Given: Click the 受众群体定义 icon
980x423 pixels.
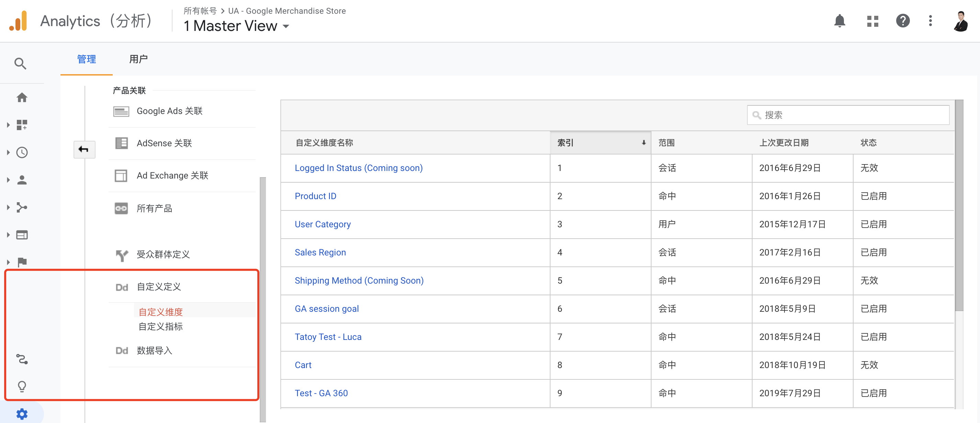Looking at the screenshot, I should click(121, 255).
